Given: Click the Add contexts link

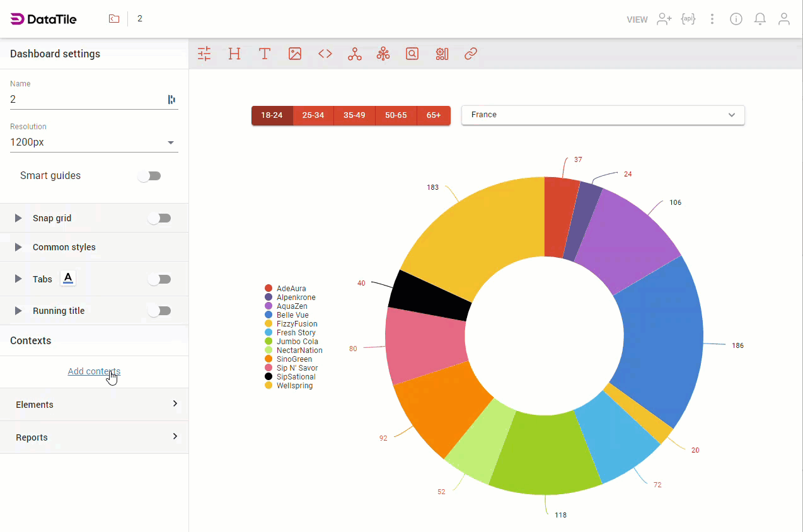Looking at the screenshot, I should (94, 371).
